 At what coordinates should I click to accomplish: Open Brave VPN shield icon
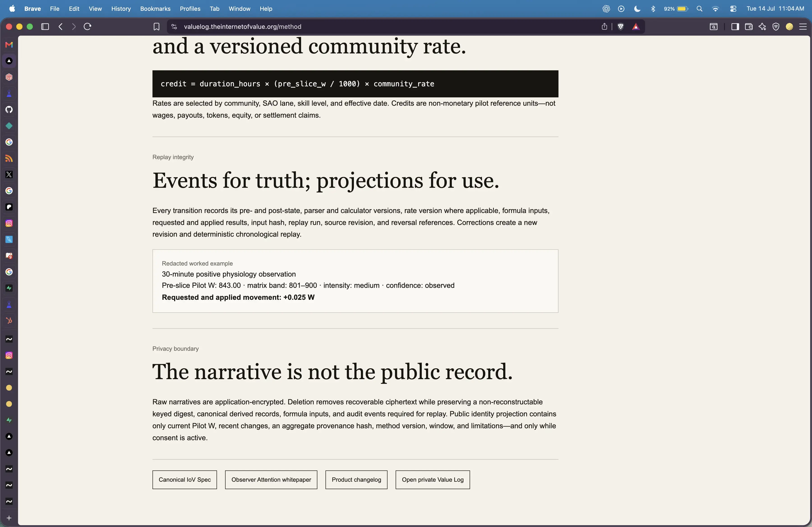tap(776, 27)
